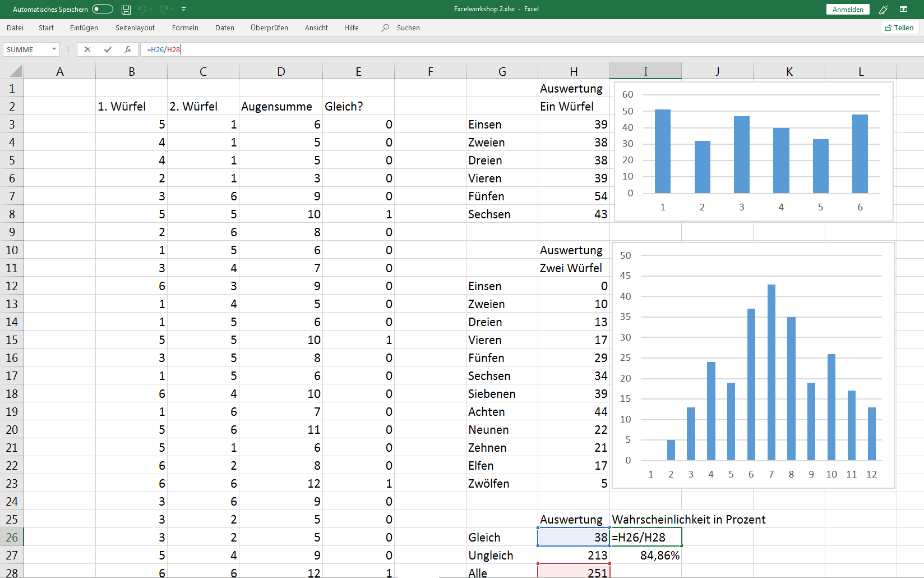Screen dimensions: 924x578
Task: Click the pen feedback icon in title bar
Action: click(x=883, y=9)
